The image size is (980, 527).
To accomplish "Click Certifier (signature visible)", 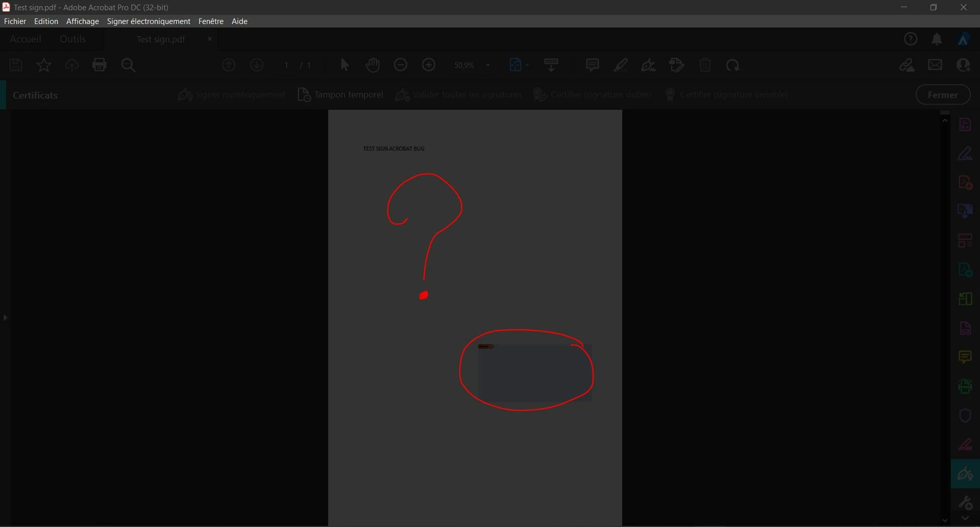I will pyautogui.click(x=592, y=95).
